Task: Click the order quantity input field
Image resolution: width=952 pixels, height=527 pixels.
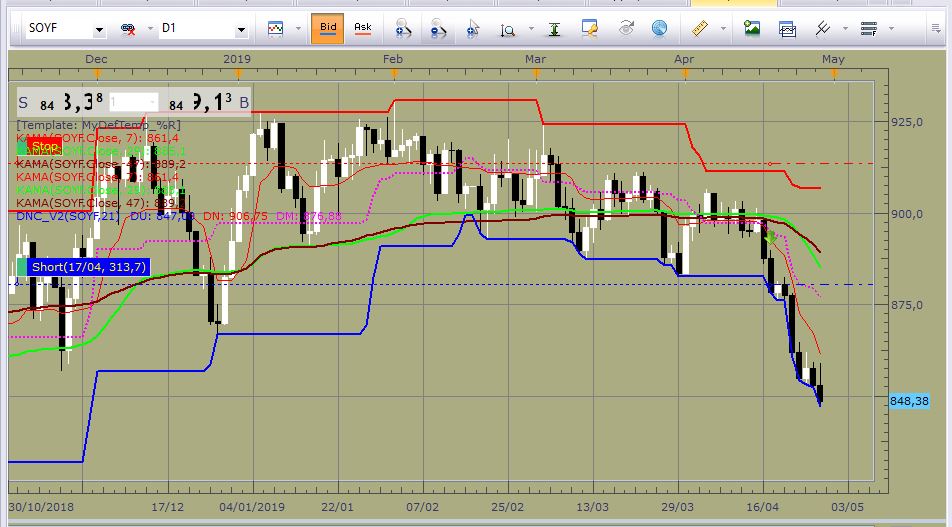Action: tap(133, 102)
